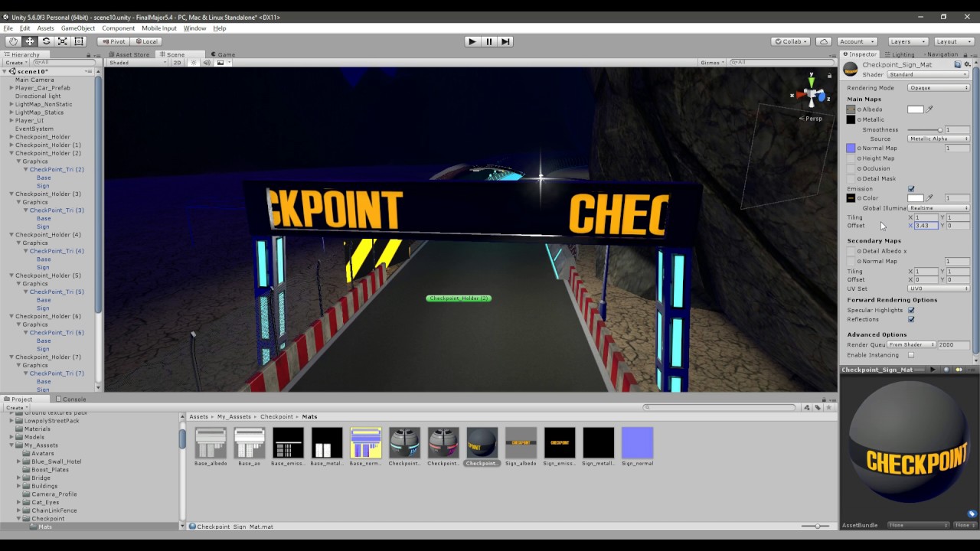Open UV Set dropdown
The width and height of the screenshot is (980, 551).
pos(939,289)
